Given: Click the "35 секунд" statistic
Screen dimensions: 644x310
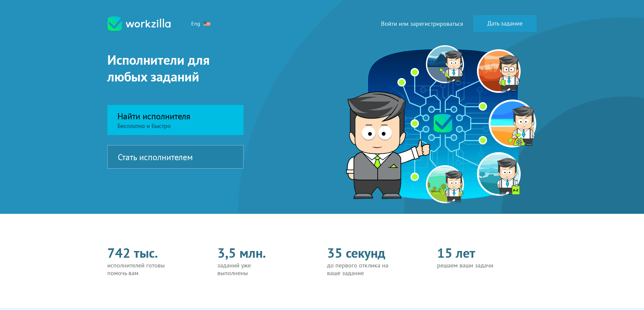Looking at the screenshot, I should pos(356,253).
